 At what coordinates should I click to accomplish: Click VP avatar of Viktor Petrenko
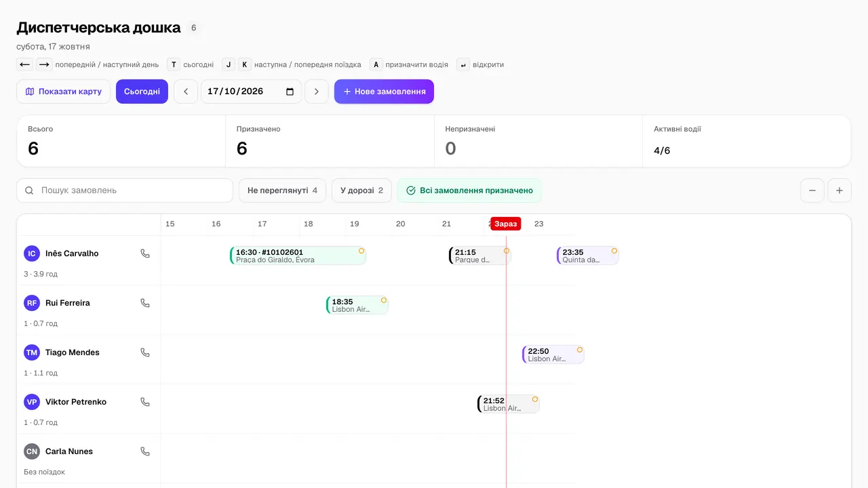tap(32, 402)
